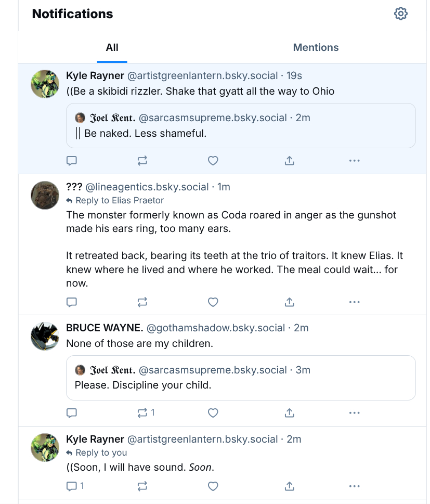Open BRUCE WAYNE. profile name link

[105, 328]
